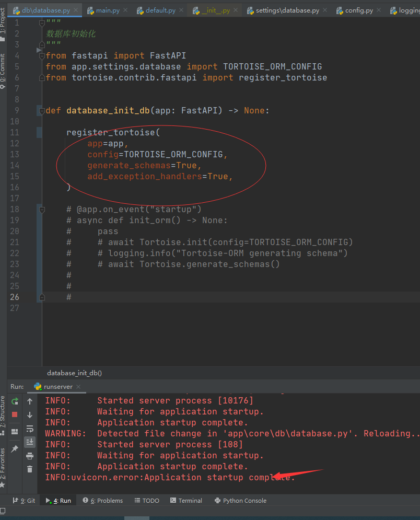
Task: Stop the running server process
Action: click(15, 414)
